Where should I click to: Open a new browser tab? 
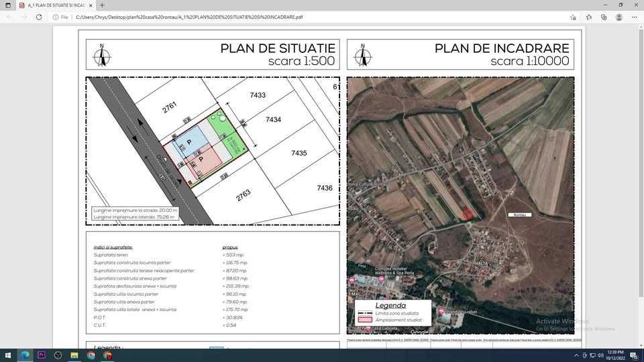pyautogui.click(x=102, y=5)
